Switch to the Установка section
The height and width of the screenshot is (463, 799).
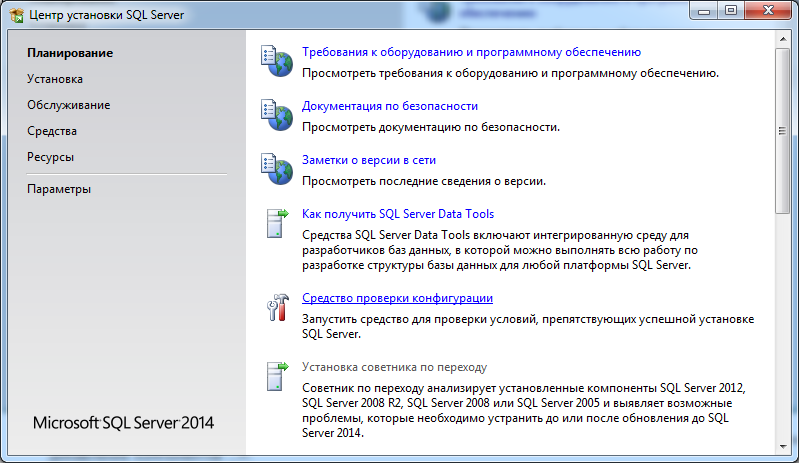55,79
